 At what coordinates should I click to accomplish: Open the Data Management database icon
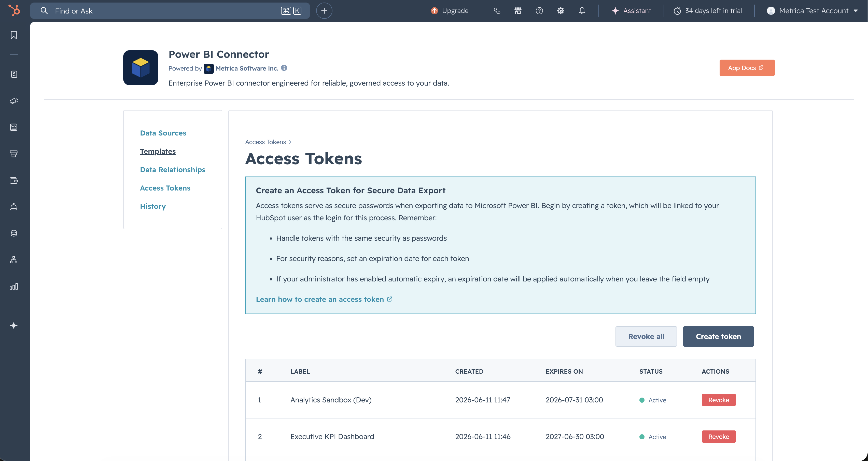14,233
